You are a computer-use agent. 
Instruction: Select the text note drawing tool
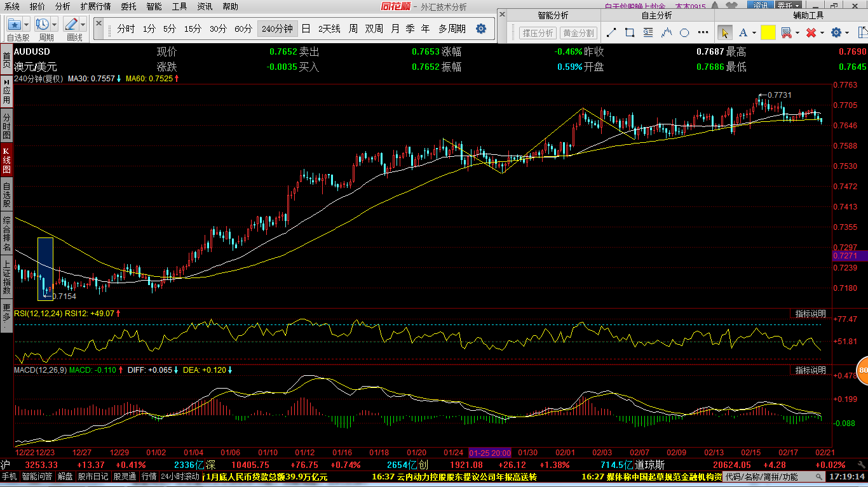click(x=648, y=33)
